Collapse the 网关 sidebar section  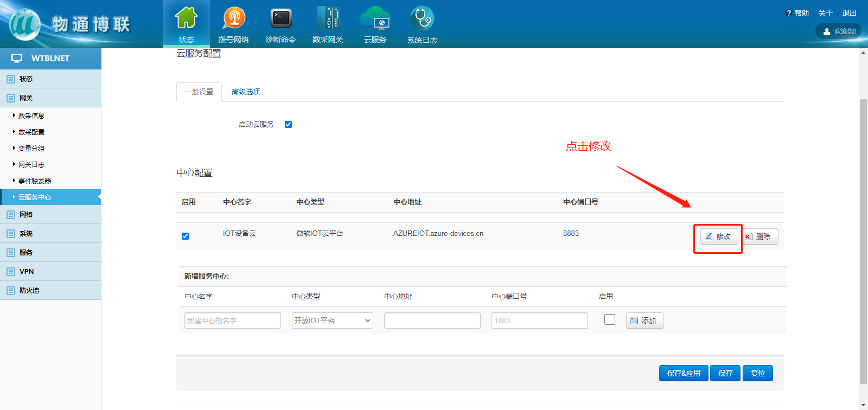(50, 98)
